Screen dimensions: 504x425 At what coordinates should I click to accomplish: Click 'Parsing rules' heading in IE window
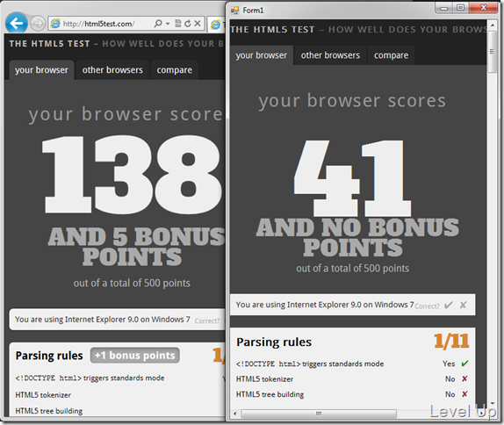pyautogui.click(x=49, y=356)
